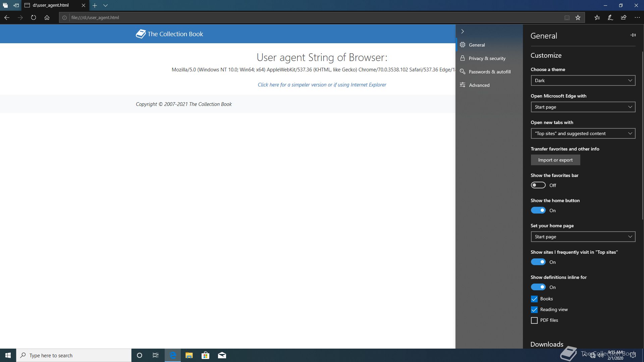Screen dimensions: 644x362
Task: Click the Reading view book icon
Action: coord(567,17)
